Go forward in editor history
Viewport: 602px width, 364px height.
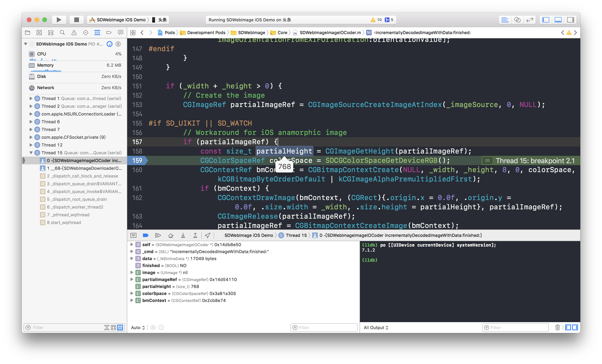click(x=151, y=33)
